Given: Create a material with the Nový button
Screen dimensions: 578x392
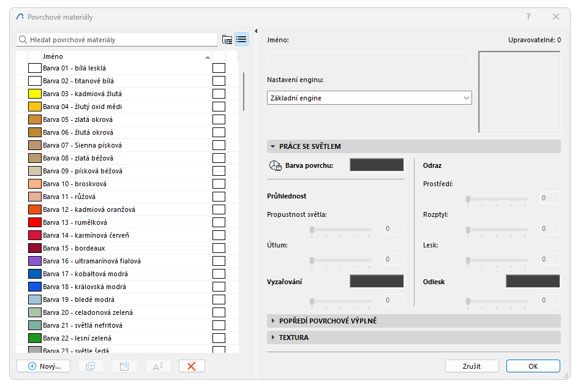Looking at the screenshot, I should (x=43, y=366).
